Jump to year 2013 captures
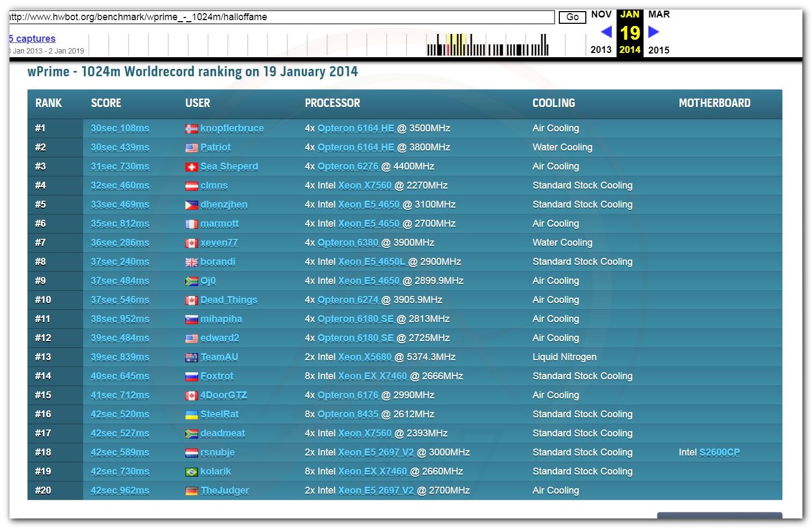The height and width of the screenshot is (528, 812). tap(601, 50)
